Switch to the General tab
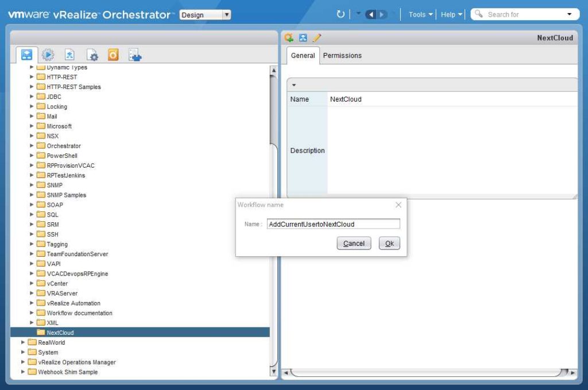This screenshot has width=588, height=390. point(303,56)
